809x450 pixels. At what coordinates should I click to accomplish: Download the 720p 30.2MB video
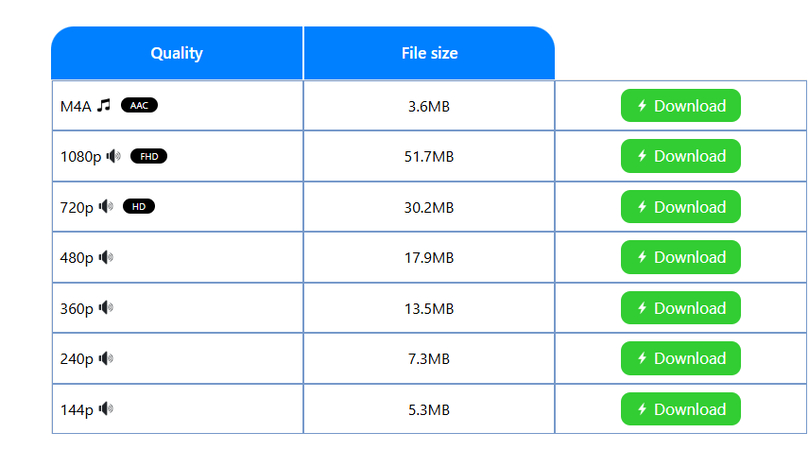coord(681,207)
